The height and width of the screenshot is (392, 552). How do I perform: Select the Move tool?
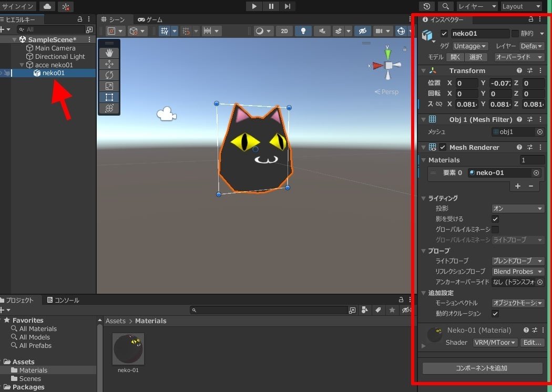pos(109,64)
